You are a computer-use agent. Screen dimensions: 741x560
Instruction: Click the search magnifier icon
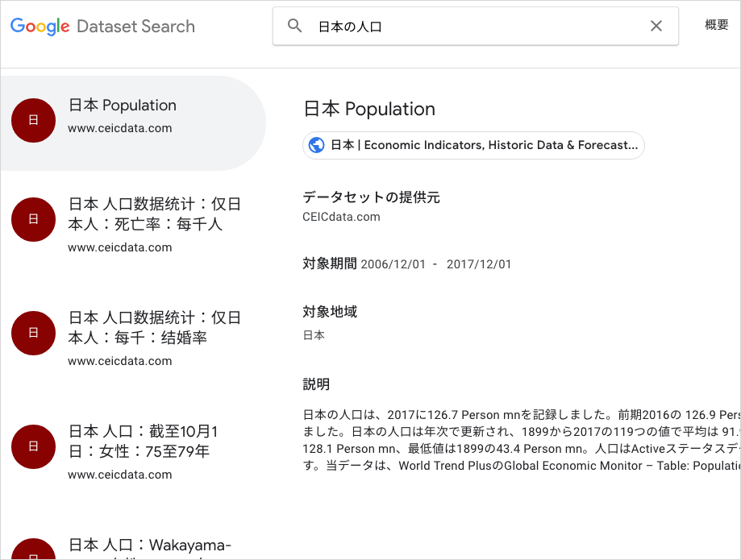pos(295,26)
